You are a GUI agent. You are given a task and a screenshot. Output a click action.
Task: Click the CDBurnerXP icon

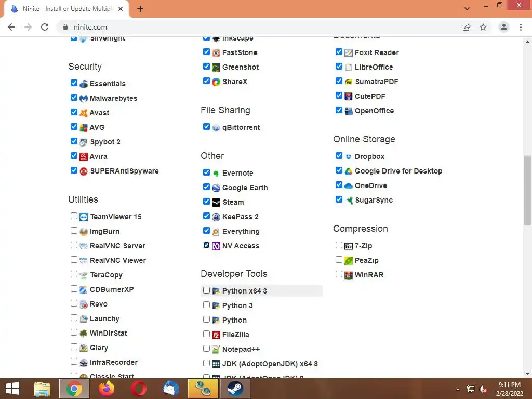[x=84, y=289]
